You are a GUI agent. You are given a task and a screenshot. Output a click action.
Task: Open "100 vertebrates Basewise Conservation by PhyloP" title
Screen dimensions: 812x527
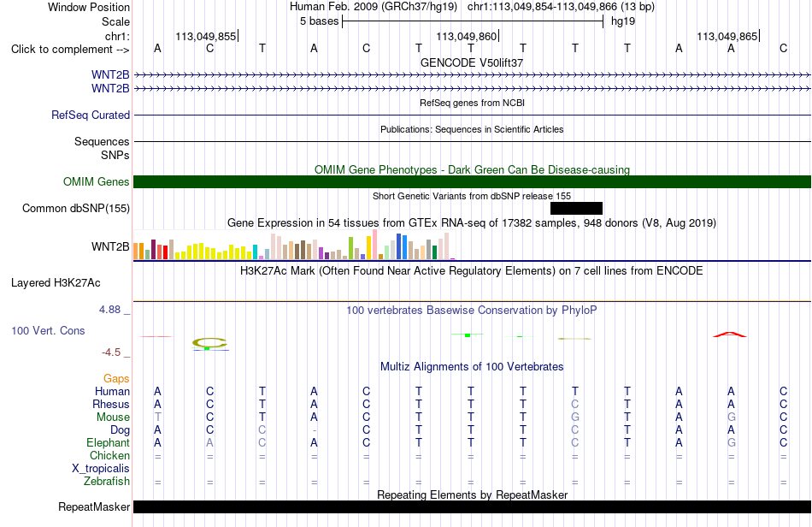point(472,311)
